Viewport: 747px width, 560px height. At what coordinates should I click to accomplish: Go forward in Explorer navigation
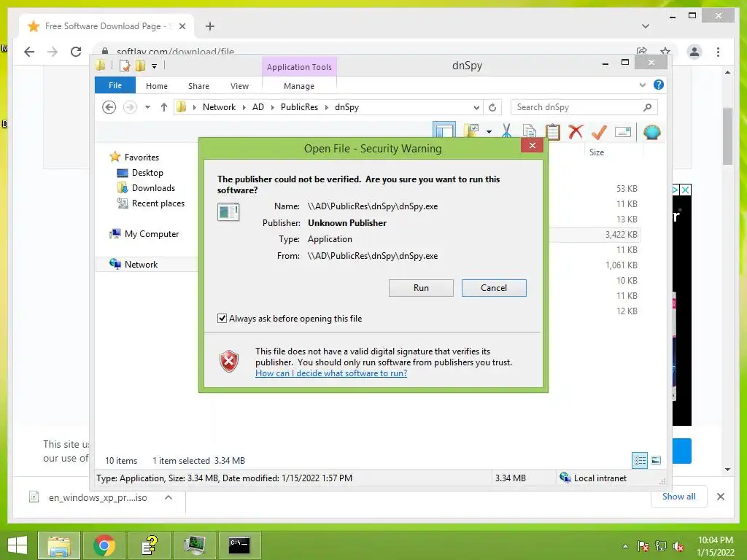[x=130, y=107]
